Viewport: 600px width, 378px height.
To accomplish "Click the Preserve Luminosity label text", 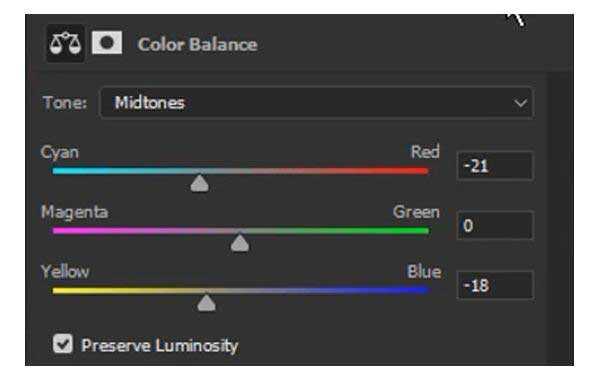I will pos(160,346).
